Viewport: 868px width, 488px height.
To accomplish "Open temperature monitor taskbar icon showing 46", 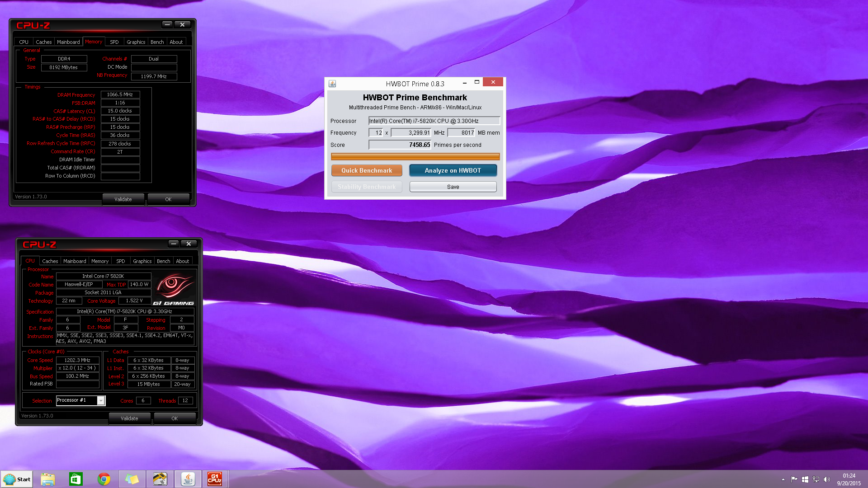I will (x=160, y=479).
